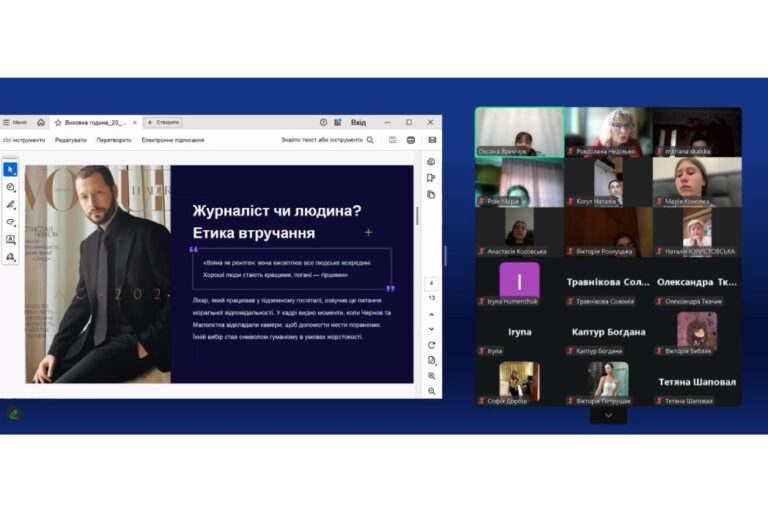Open the Редагувати menu

pos(71,140)
